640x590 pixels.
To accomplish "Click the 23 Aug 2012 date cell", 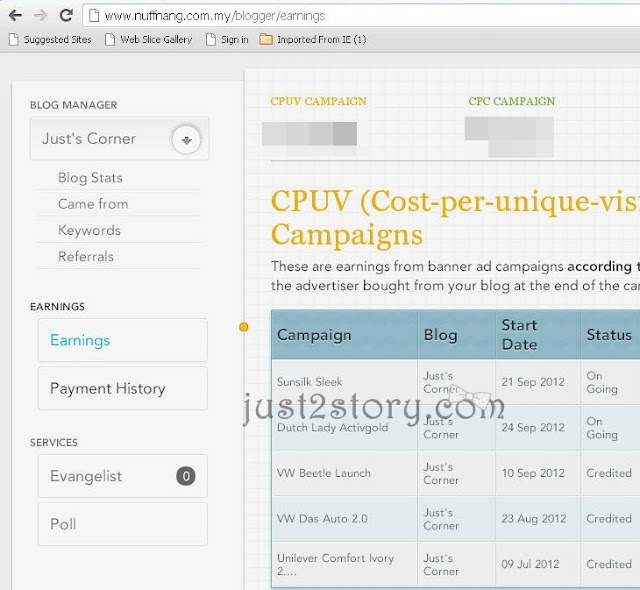I will click(538, 519).
